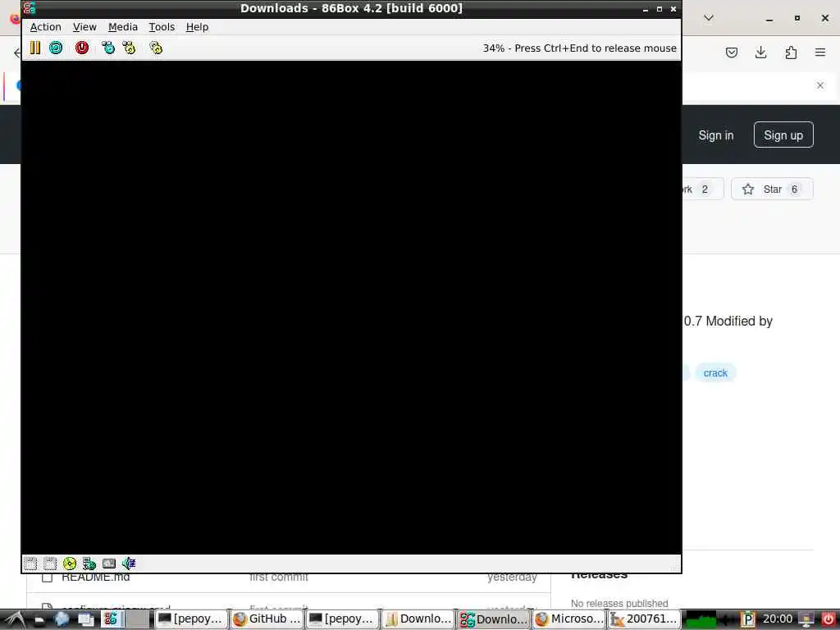
Task: Switch to the 200761... taskbar window
Action: (644, 619)
